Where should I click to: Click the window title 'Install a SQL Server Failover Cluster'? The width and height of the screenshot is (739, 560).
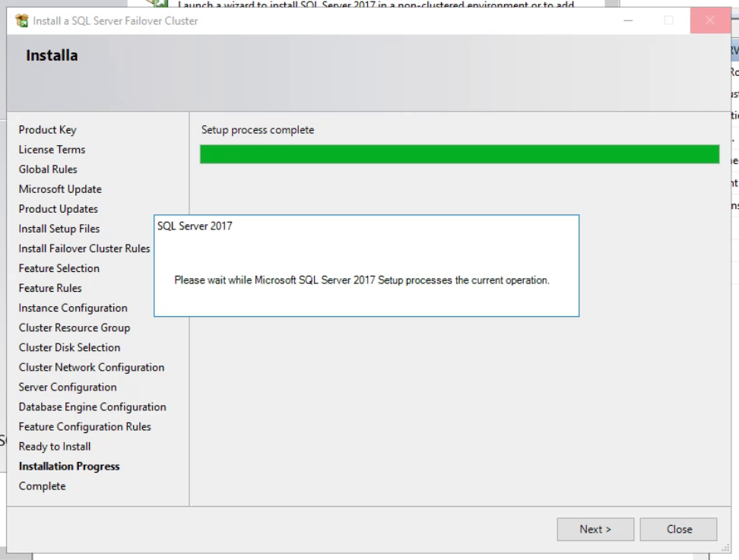[x=116, y=21]
